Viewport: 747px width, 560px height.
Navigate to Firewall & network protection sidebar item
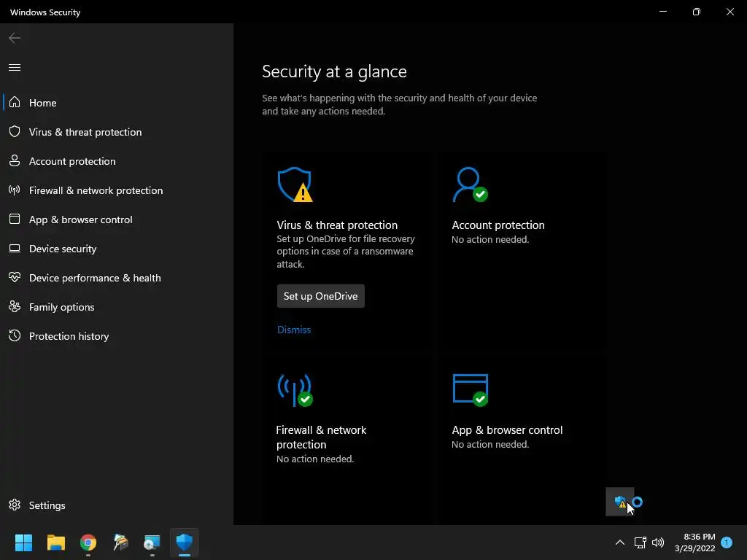96,190
